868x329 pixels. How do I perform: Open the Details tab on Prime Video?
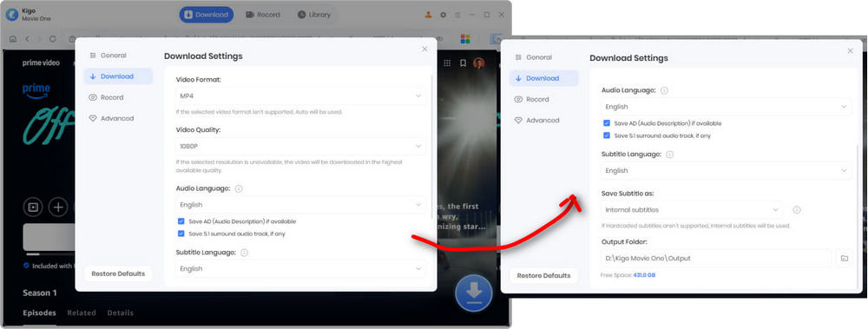coord(120,313)
